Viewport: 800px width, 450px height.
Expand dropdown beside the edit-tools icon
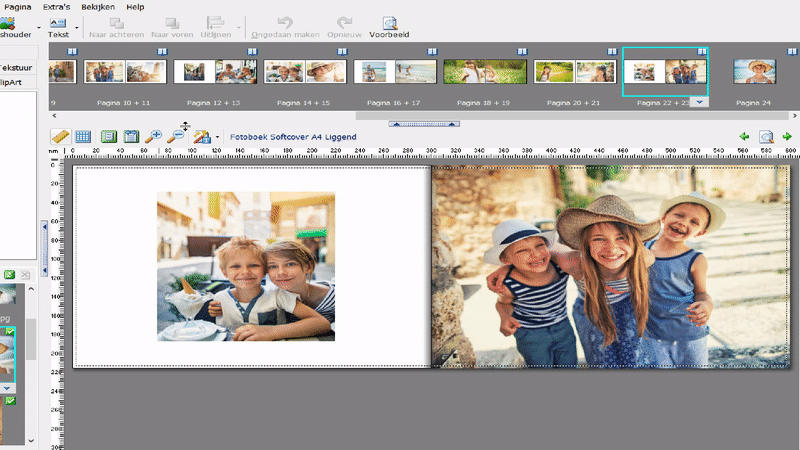217,137
